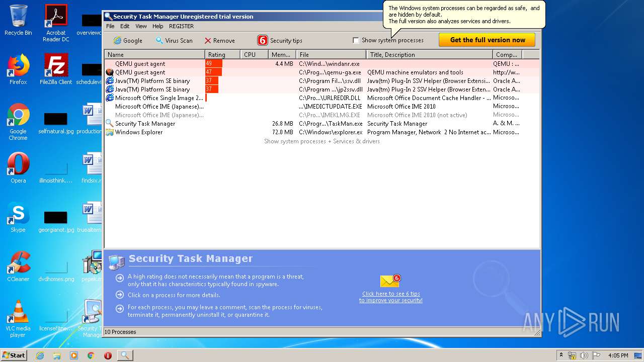Select inactive Microsoft Office IME IMEKLMG.EXE row
The height and width of the screenshot is (362, 644).
[322, 115]
